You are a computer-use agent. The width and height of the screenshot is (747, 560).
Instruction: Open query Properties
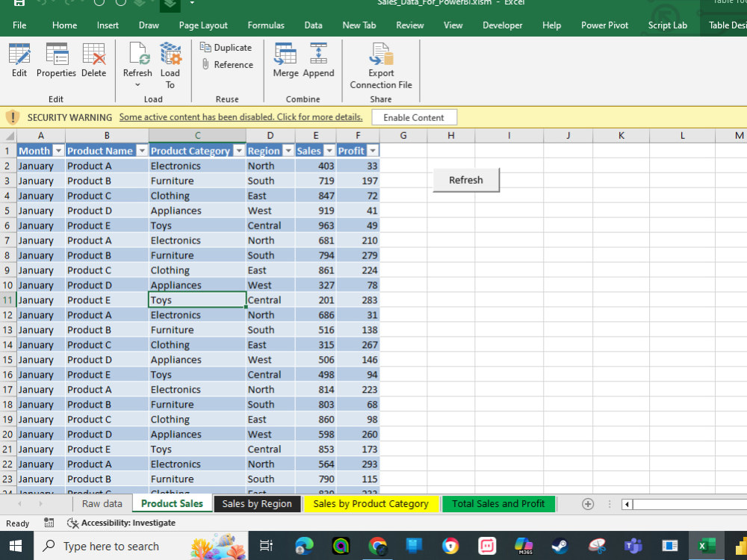(x=56, y=54)
